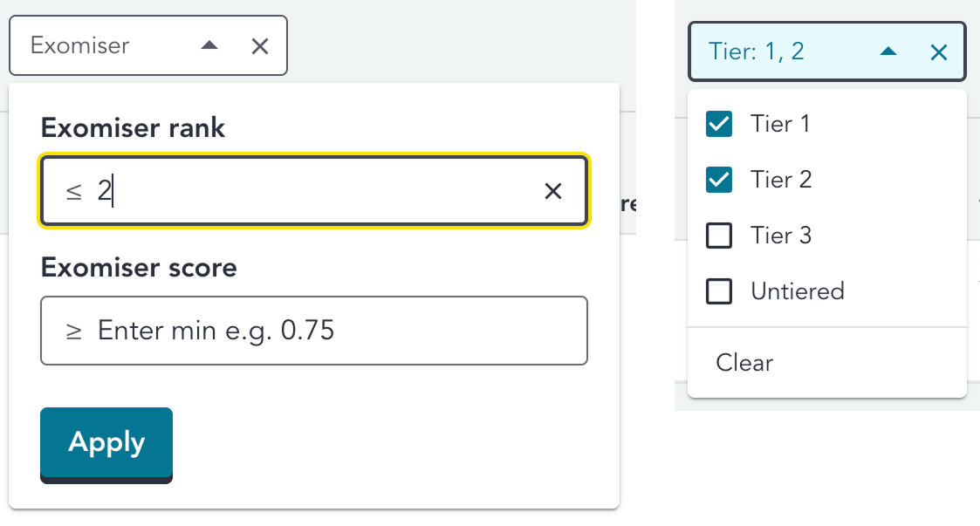
Task: Collapse the Tier list using its up chevron
Action: pos(887,51)
